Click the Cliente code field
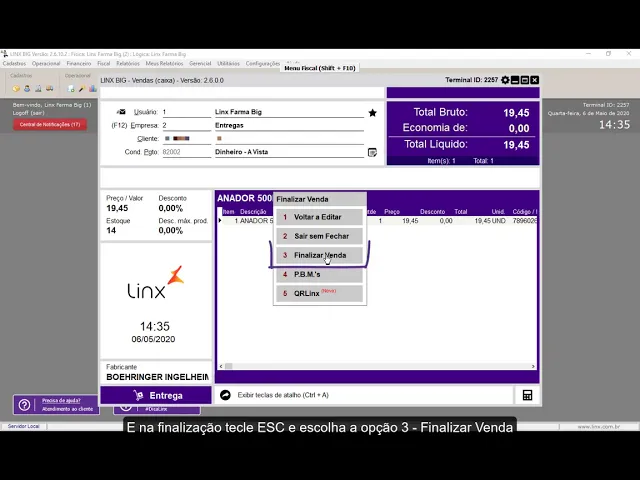Screen dimensions: 640x480 coord(187,139)
